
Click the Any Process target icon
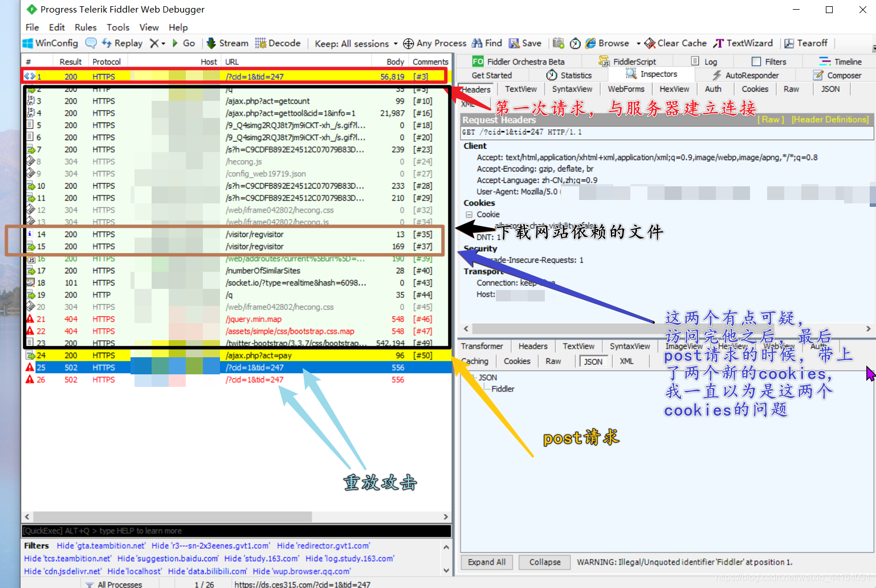tap(435, 43)
